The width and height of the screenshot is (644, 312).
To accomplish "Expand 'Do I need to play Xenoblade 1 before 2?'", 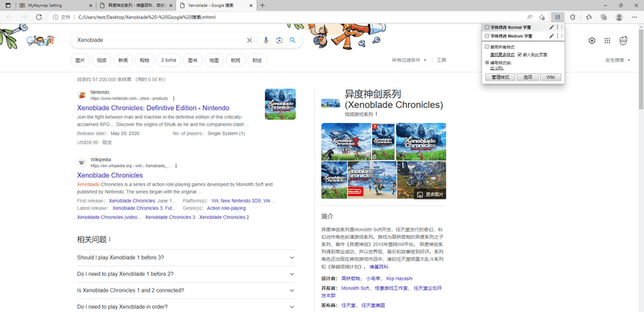I will (x=186, y=274).
